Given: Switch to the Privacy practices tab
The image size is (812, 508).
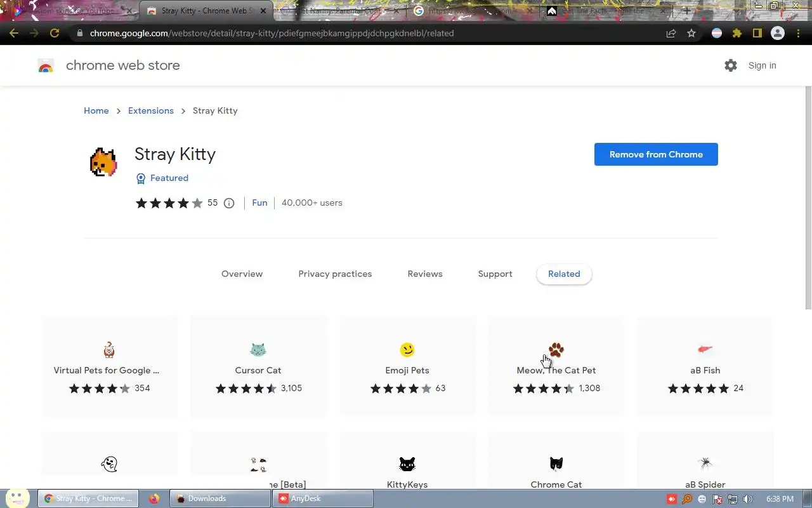Looking at the screenshot, I should 335,274.
